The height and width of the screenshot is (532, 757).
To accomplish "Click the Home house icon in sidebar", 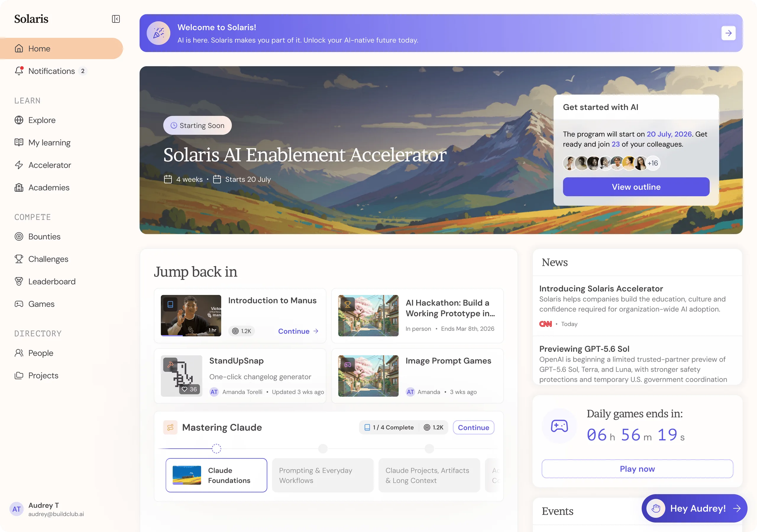I will (19, 48).
